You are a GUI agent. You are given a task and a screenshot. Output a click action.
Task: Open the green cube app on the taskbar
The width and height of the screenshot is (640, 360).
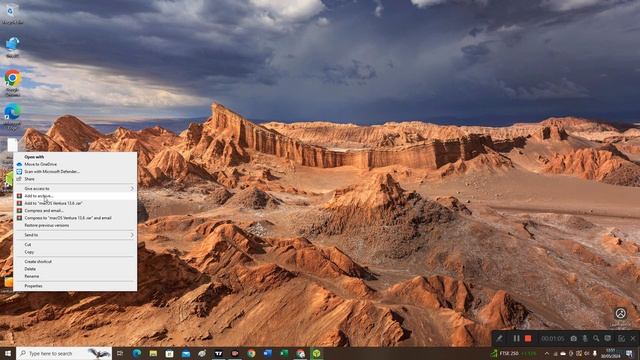(317, 353)
